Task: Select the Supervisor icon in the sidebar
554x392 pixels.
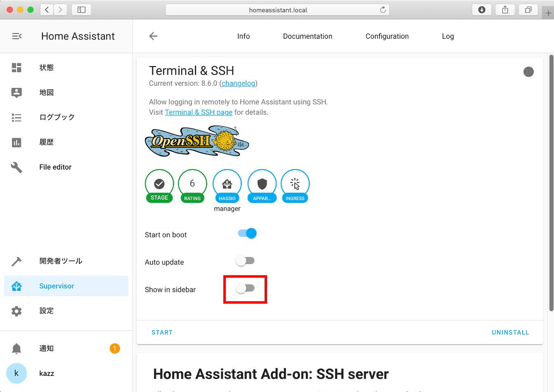Action: tap(17, 286)
